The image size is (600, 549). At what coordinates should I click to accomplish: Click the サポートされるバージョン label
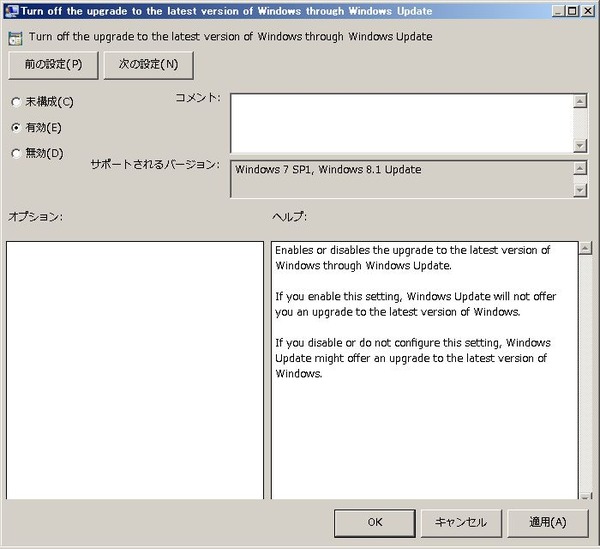[x=155, y=165]
